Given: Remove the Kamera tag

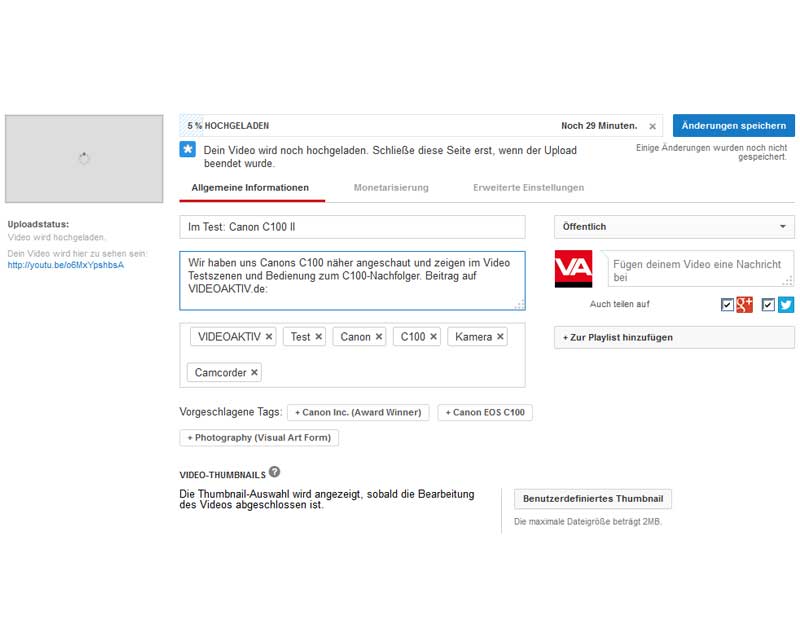Looking at the screenshot, I should 500,337.
